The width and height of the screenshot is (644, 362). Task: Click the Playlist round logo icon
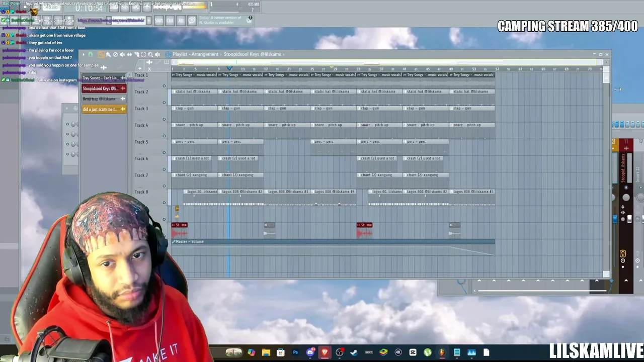pyautogui.click(x=168, y=54)
